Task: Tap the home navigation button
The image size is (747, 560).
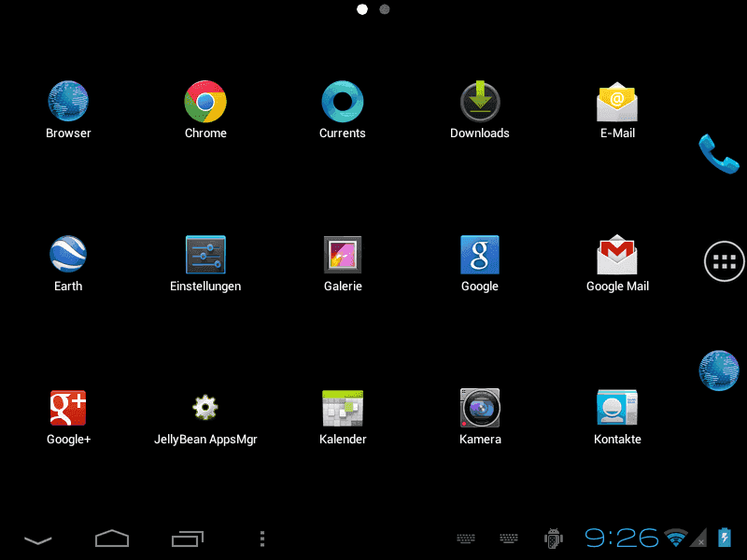Action: pos(112,539)
